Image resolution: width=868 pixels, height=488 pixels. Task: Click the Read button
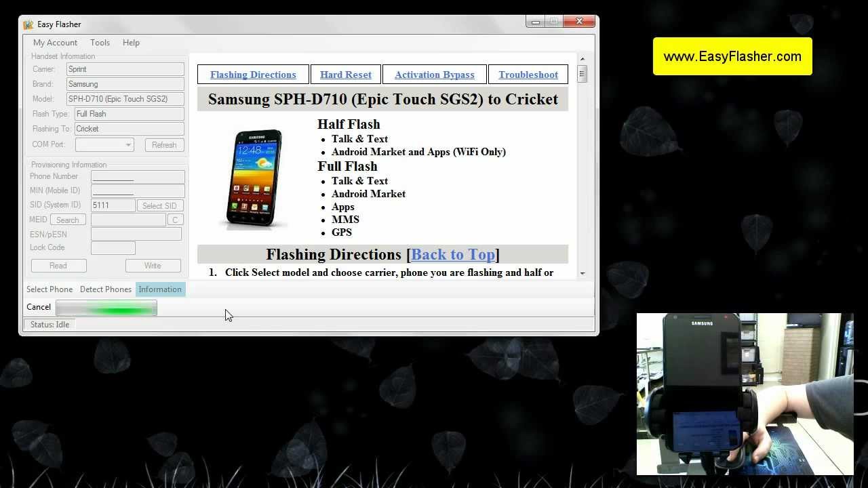pyautogui.click(x=58, y=266)
